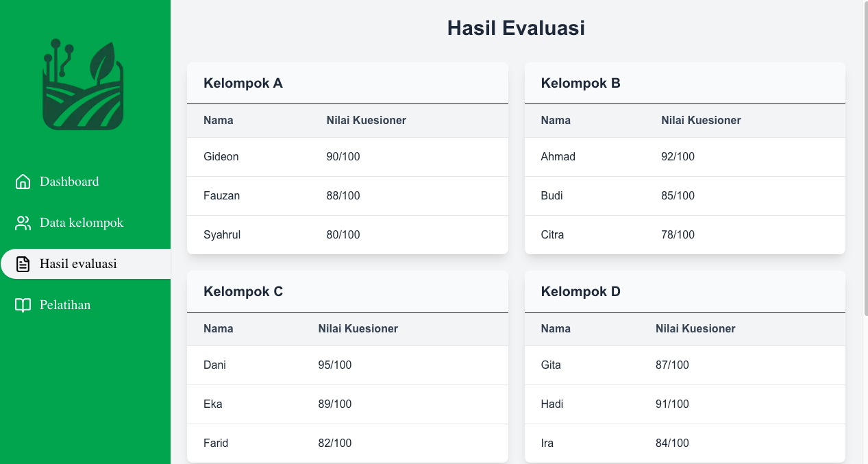The height and width of the screenshot is (464, 868).
Task: Click the Dashboard home icon
Action: coord(23,182)
